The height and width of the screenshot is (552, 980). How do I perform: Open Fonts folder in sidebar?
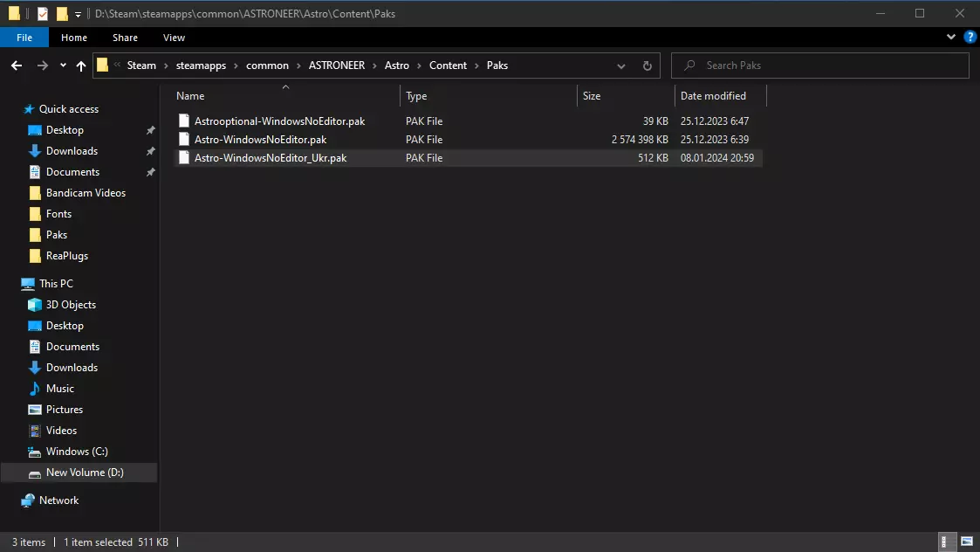point(58,214)
